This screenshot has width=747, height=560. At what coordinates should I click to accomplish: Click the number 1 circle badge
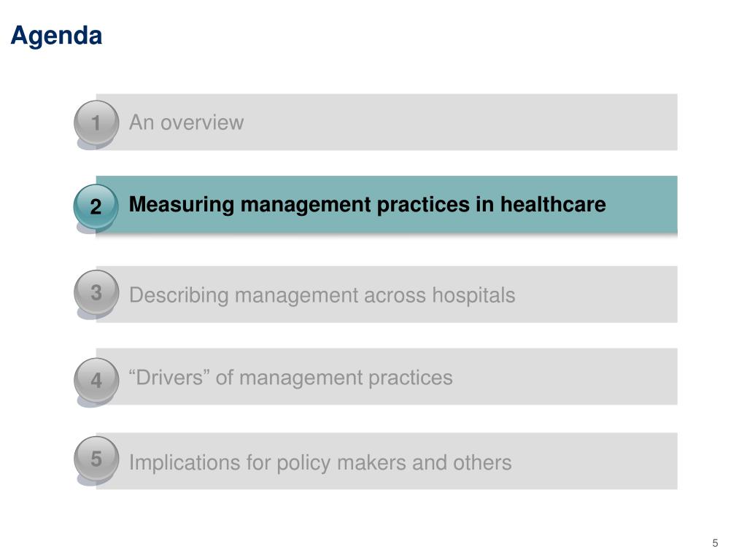(x=96, y=122)
